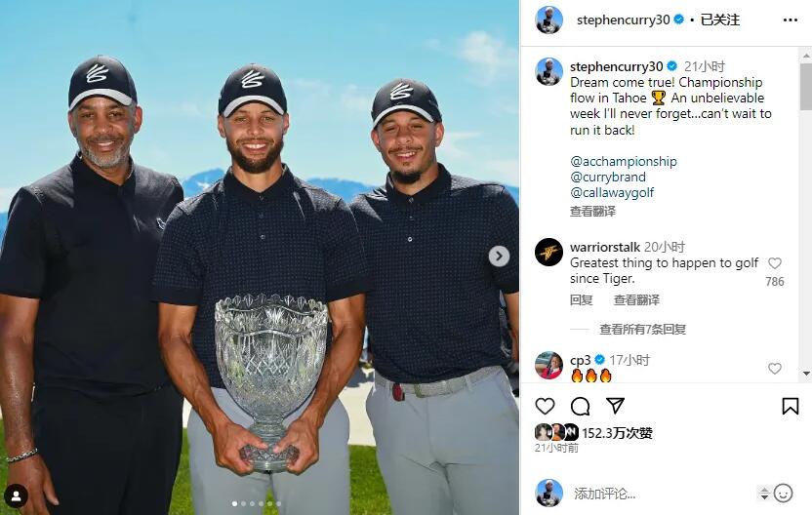Like the warriorstalk comment
The height and width of the screenshot is (515, 812).
pos(775,263)
